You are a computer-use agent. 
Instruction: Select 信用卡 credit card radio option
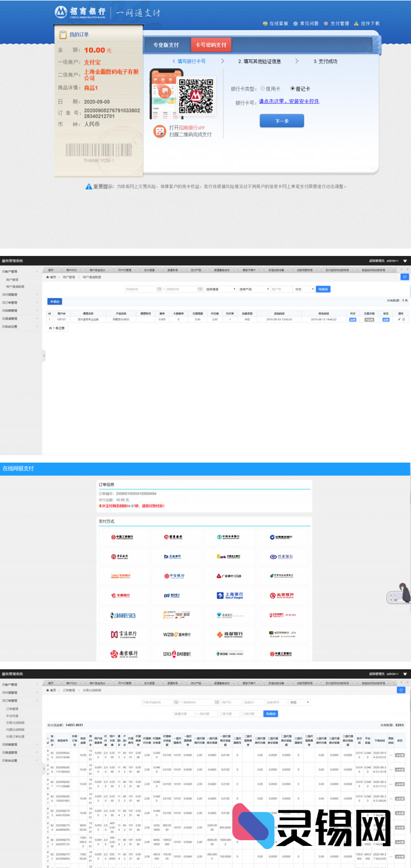click(x=263, y=88)
